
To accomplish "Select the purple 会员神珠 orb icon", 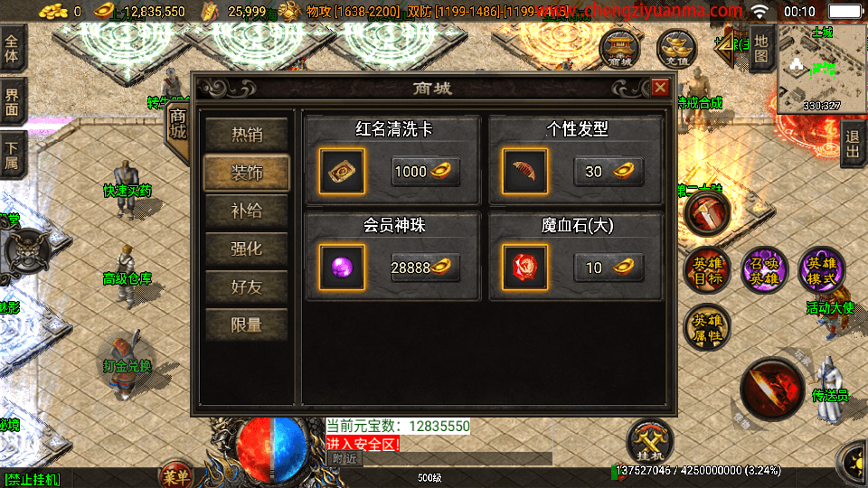I will (x=342, y=267).
